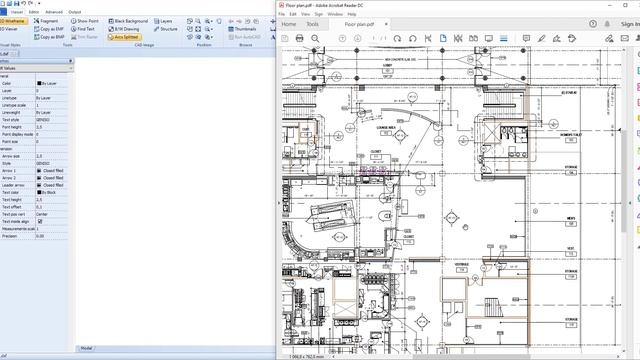640x360 pixels.
Task: Click the add comment icon in Acrobat
Action: pyautogui.click(x=527, y=38)
